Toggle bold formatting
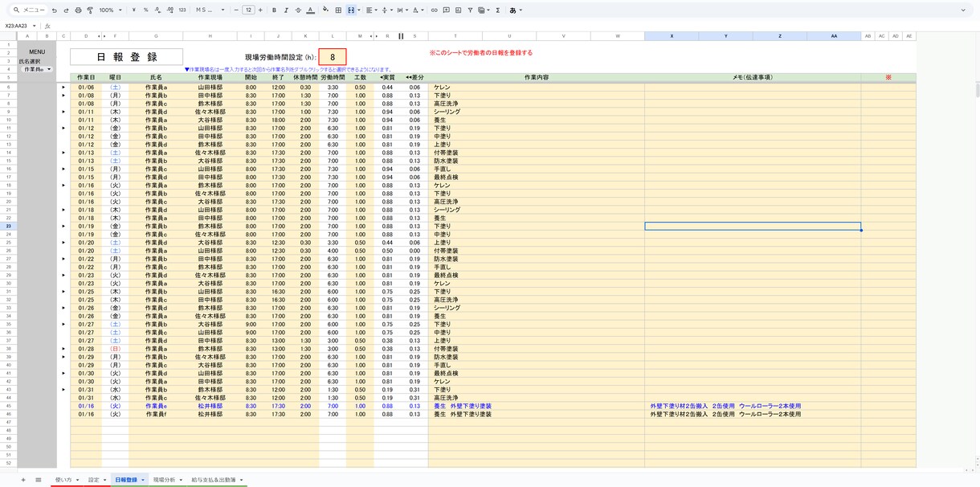Image resolution: width=980 pixels, height=487 pixels. point(274,10)
